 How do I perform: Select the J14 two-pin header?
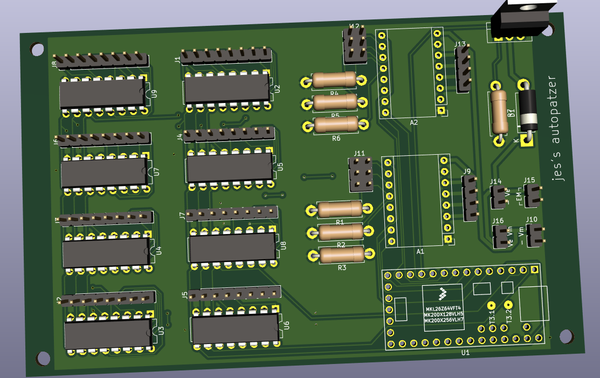point(499,197)
